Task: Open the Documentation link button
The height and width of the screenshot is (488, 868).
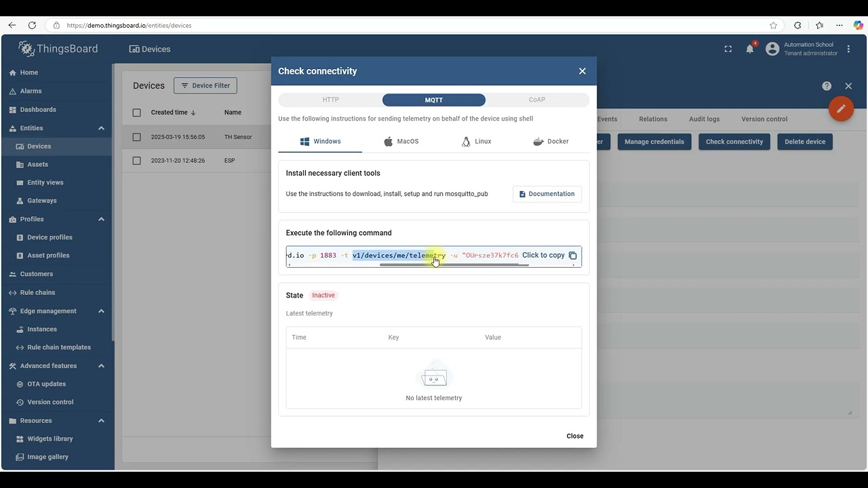Action: [x=547, y=194]
